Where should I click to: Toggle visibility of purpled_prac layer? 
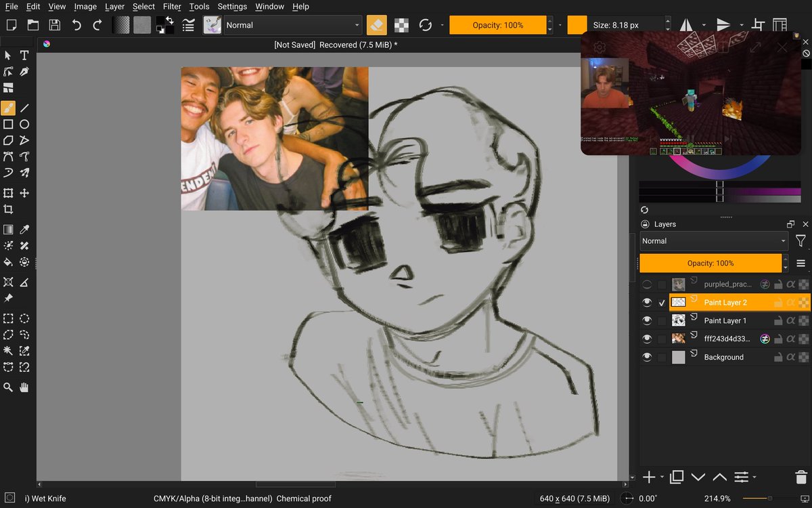click(647, 284)
